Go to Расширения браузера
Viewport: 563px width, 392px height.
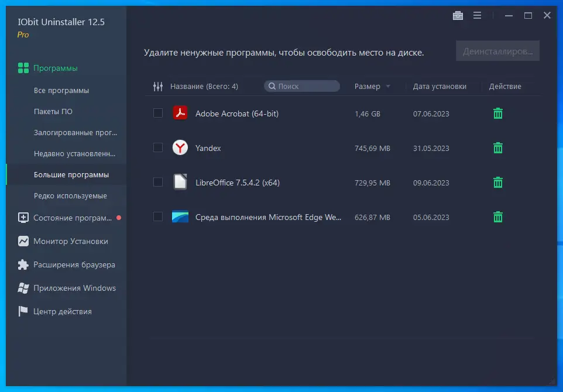[74, 264]
